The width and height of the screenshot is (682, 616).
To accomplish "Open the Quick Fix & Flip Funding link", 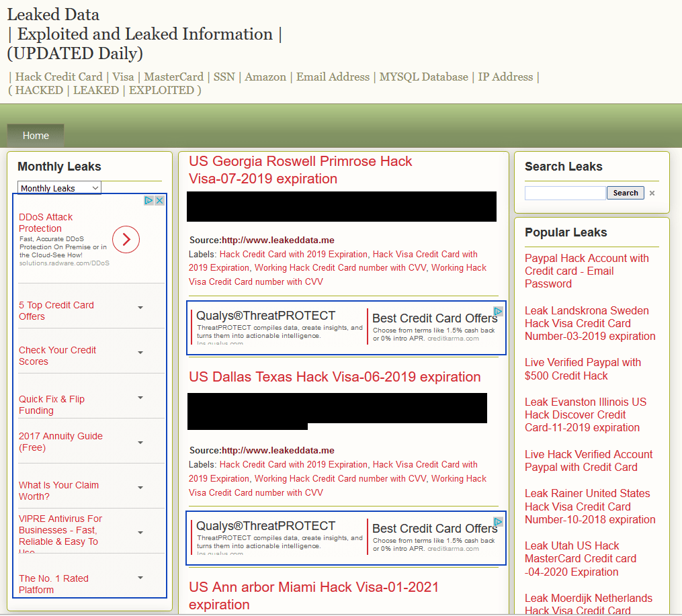I will coord(51,404).
